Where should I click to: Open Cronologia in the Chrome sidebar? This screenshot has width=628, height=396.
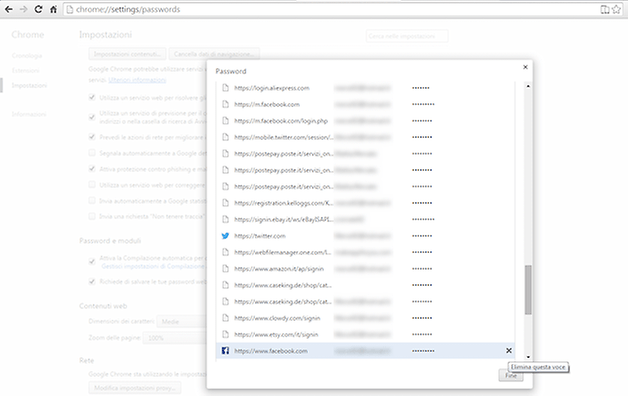pyautogui.click(x=27, y=56)
